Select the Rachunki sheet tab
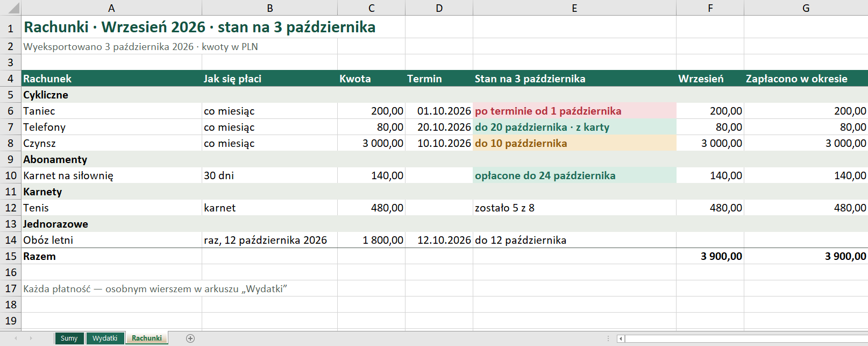The image size is (868, 346). tap(147, 338)
